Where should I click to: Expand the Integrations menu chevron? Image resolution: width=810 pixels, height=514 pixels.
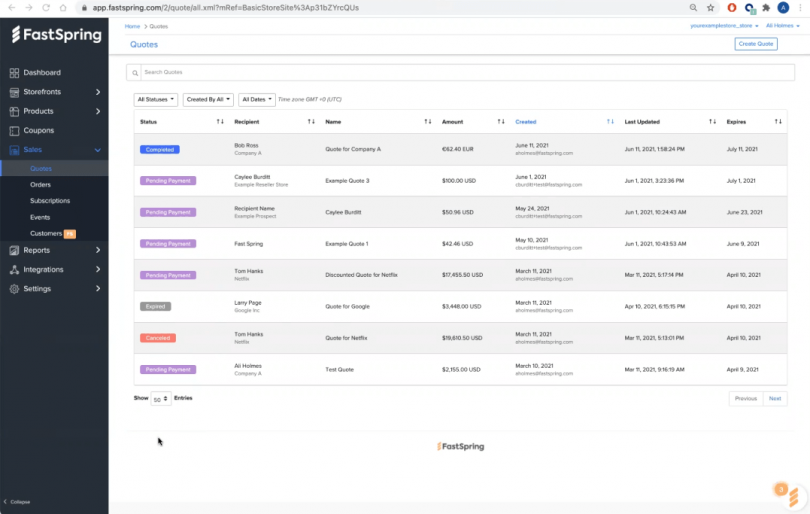pos(98,270)
